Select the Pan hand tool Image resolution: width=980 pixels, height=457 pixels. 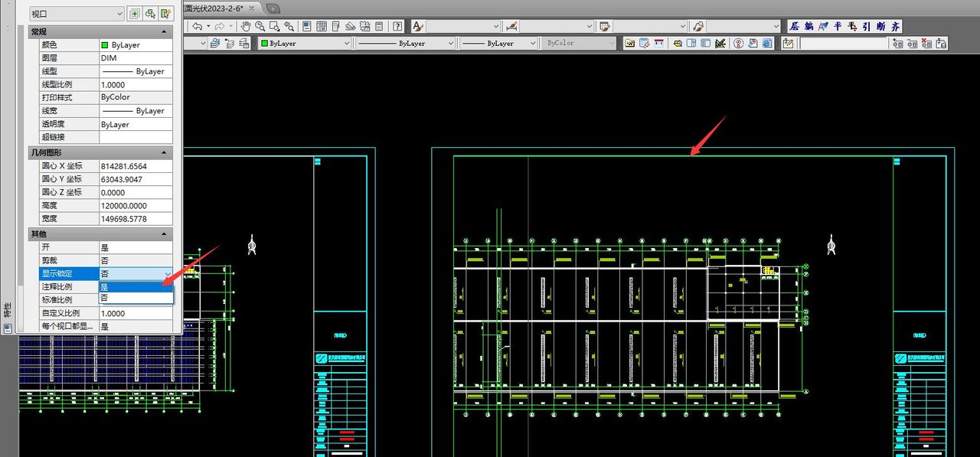246,26
